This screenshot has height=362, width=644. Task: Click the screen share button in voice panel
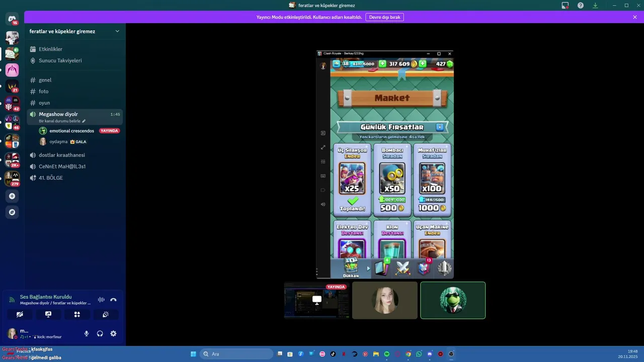click(48, 314)
